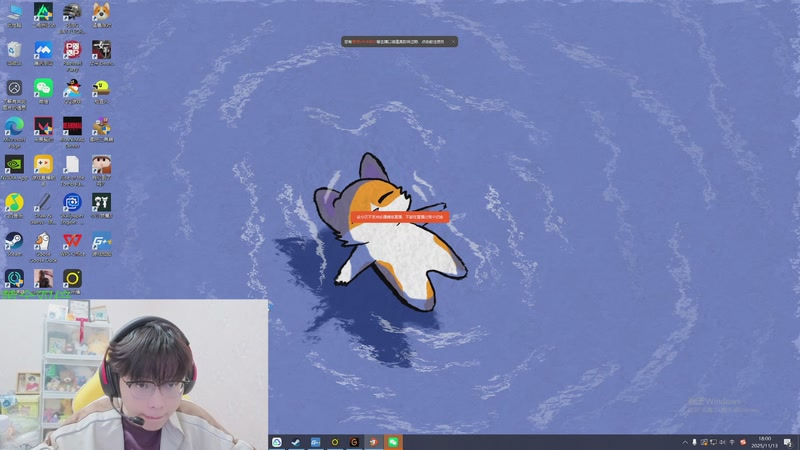Launch Pummel Party from the desktop
Image resolution: width=800 pixels, height=450 pixels.
pyautogui.click(x=72, y=55)
